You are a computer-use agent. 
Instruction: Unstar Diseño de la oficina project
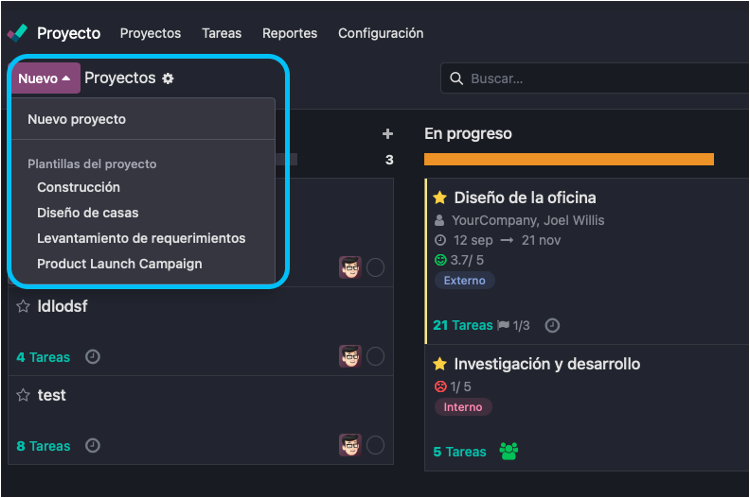click(440, 198)
